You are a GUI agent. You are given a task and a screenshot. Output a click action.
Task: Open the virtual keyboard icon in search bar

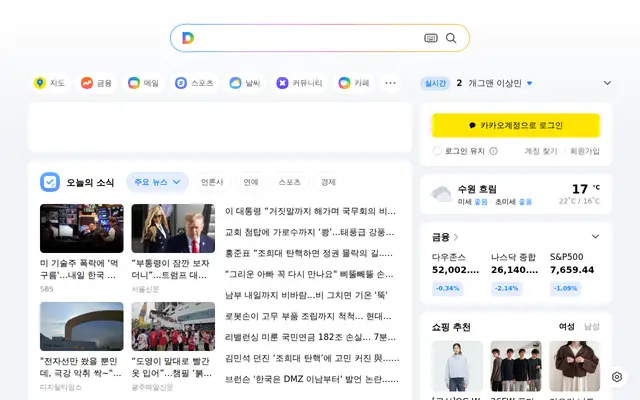(x=431, y=38)
